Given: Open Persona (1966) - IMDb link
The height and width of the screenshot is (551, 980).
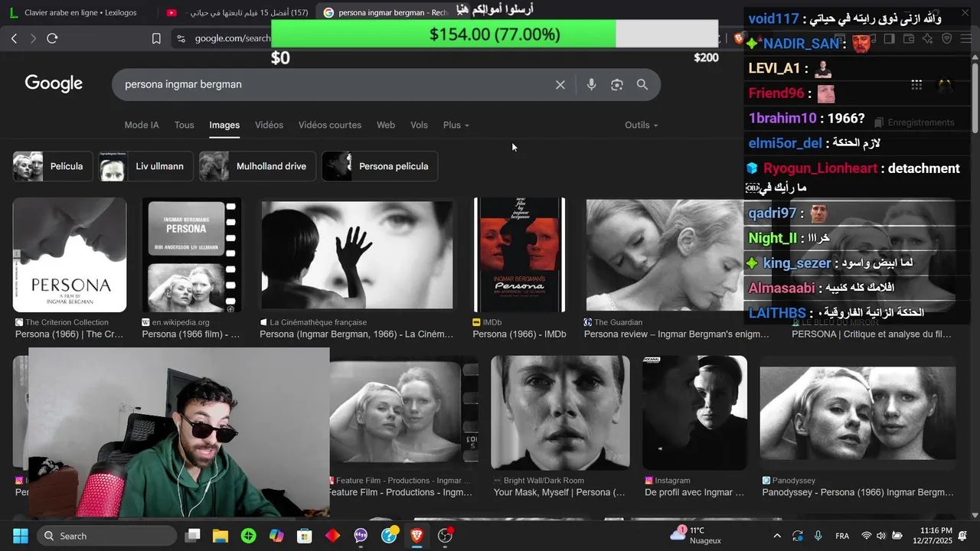Looking at the screenshot, I should [519, 334].
